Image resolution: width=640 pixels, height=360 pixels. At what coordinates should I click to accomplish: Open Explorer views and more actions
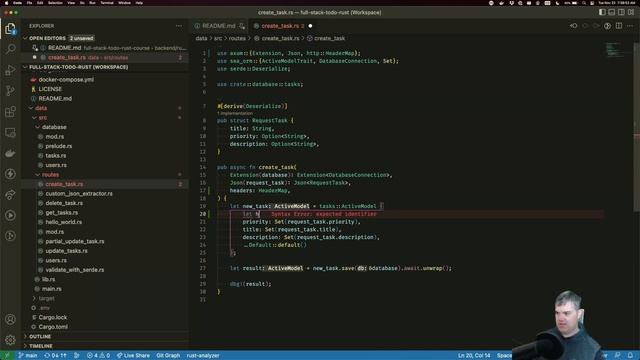179,26
